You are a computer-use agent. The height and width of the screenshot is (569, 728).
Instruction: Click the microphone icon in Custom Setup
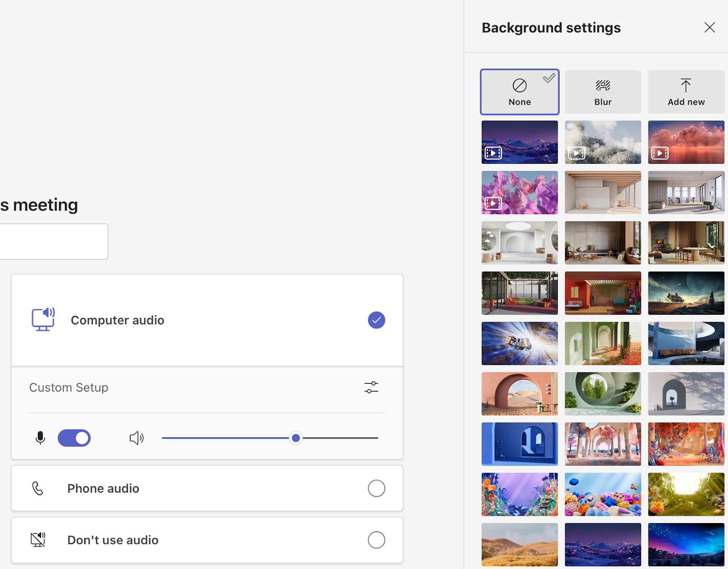click(40, 438)
